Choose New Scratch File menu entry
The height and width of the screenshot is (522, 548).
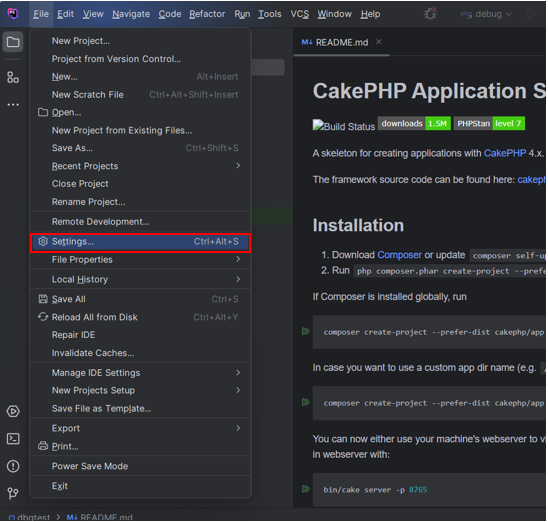pos(140,95)
